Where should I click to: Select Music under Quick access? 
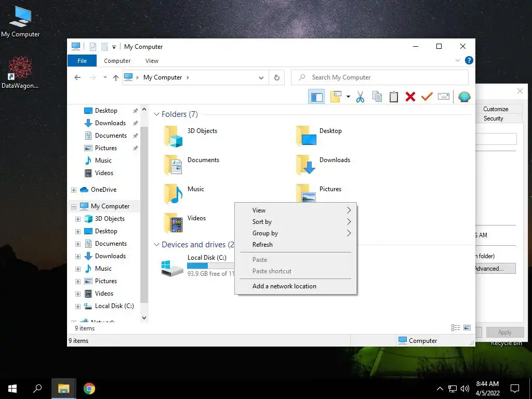(103, 161)
